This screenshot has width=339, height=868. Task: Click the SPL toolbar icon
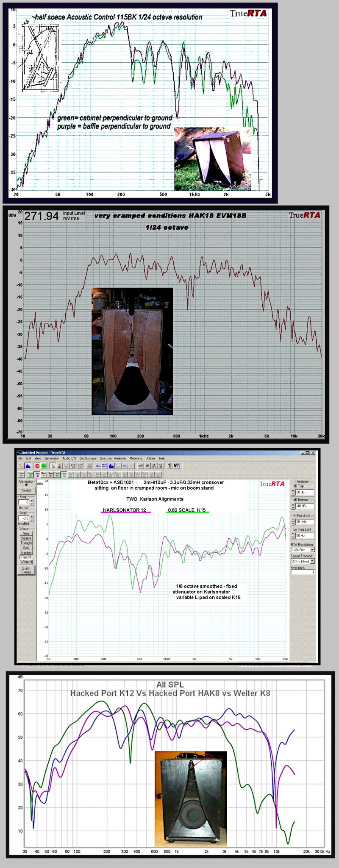point(125,465)
